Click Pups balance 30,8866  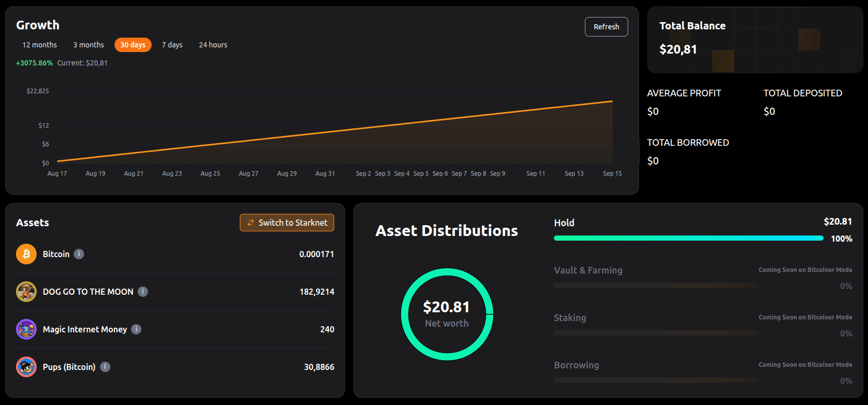pos(319,367)
